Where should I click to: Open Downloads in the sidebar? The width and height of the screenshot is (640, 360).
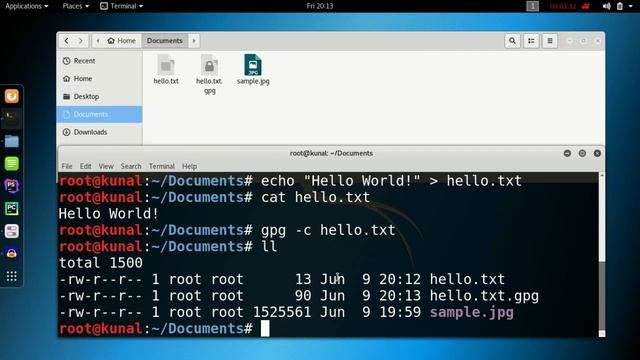point(100,132)
